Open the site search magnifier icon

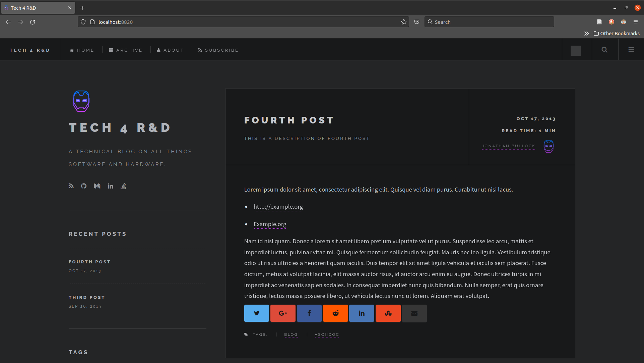[604, 50]
